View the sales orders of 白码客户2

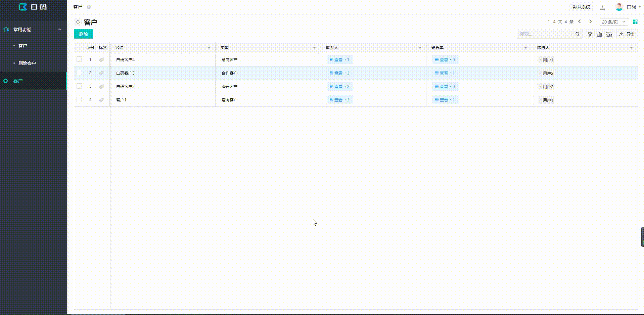pyautogui.click(x=445, y=87)
